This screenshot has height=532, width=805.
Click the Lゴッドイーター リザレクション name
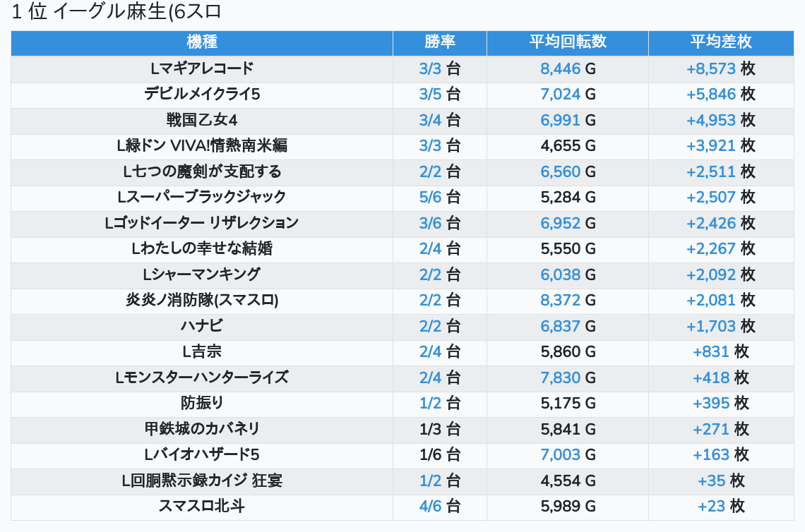click(x=202, y=223)
